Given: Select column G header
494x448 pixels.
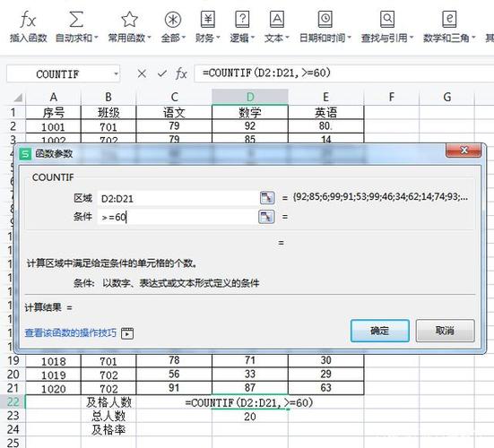Looking at the screenshot, I should point(446,97).
